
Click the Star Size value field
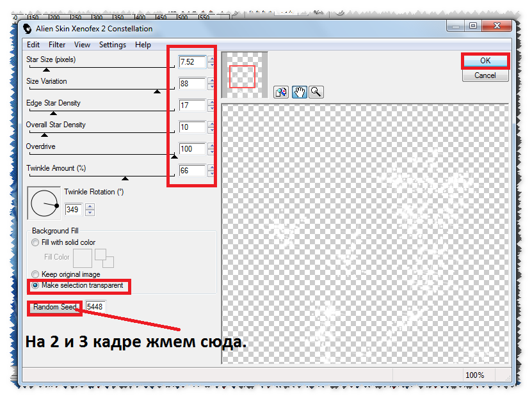(x=192, y=62)
